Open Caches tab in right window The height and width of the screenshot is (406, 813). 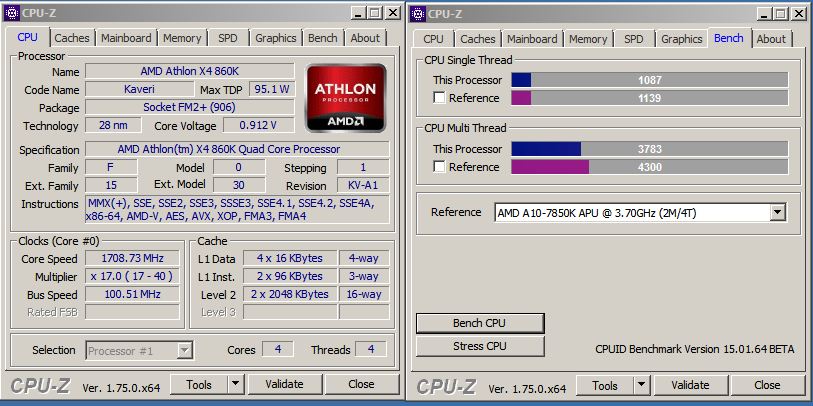[x=478, y=39]
